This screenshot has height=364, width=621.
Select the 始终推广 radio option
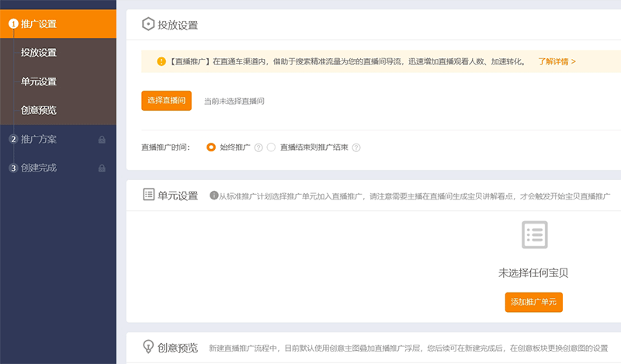coord(211,147)
